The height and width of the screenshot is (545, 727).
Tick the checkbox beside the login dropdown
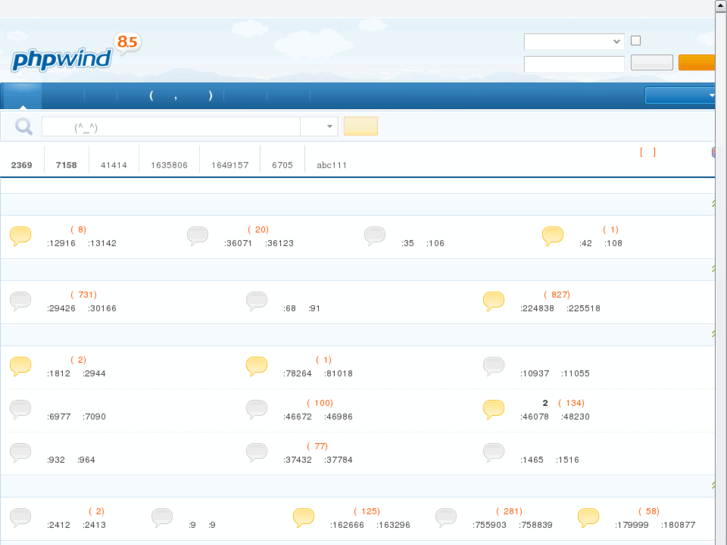636,41
